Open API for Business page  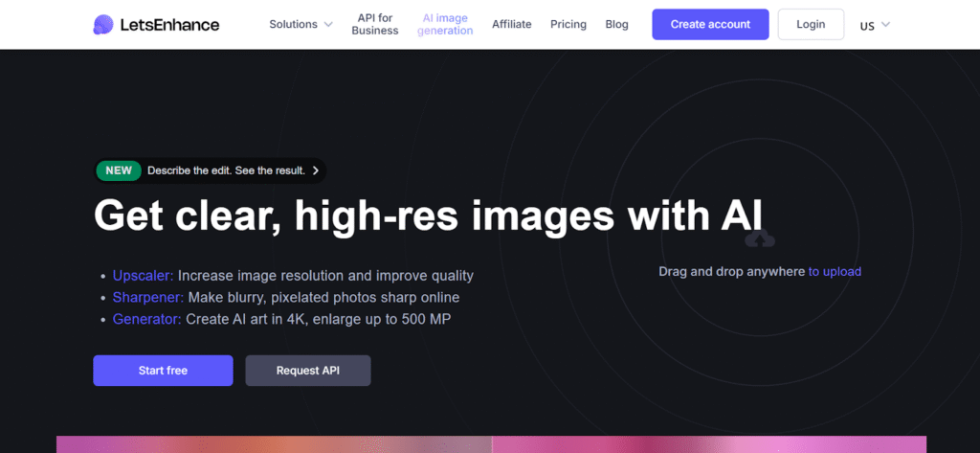[375, 24]
